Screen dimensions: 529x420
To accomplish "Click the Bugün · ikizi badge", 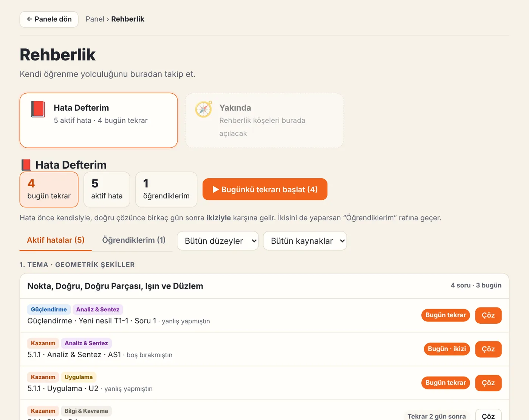I will pos(447,349).
